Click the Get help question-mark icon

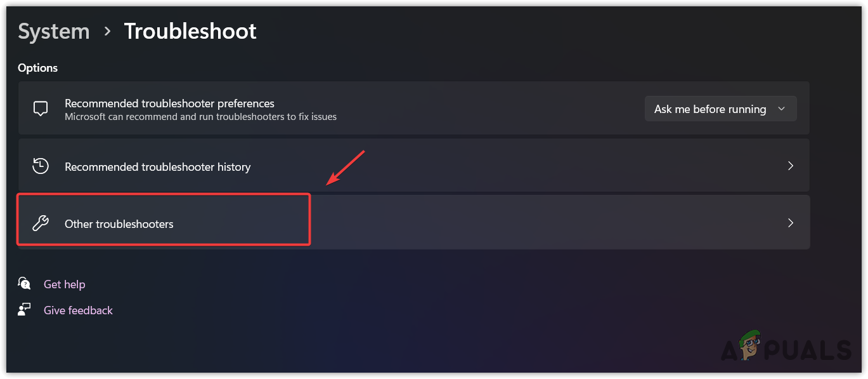23,284
